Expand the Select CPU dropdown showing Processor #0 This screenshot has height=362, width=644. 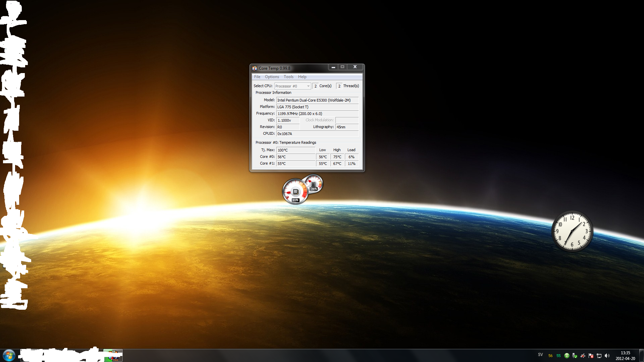[x=292, y=86]
